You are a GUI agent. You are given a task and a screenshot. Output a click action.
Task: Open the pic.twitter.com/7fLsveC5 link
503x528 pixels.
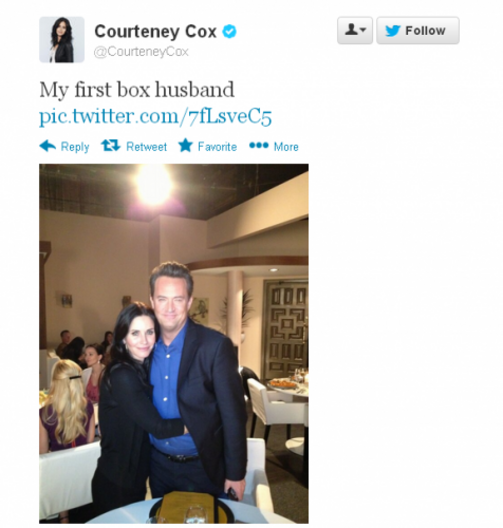point(155,117)
